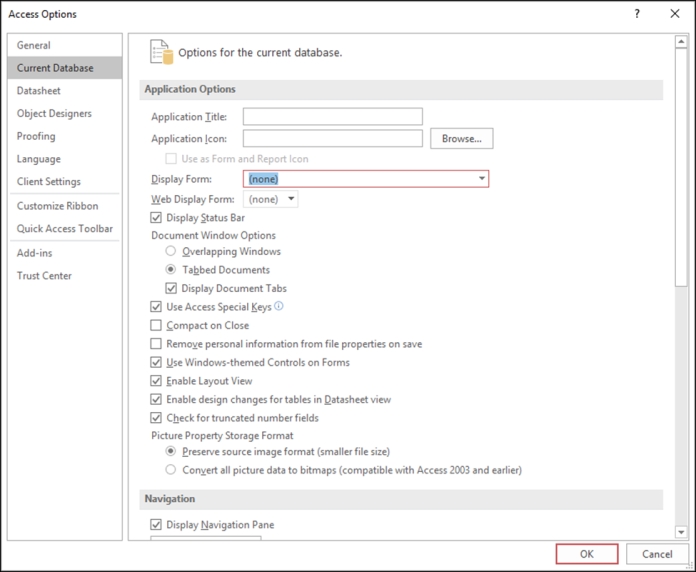This screenshot has height=572, width=696.
Task: Confirm with the OK button
Action: (587, 554)
